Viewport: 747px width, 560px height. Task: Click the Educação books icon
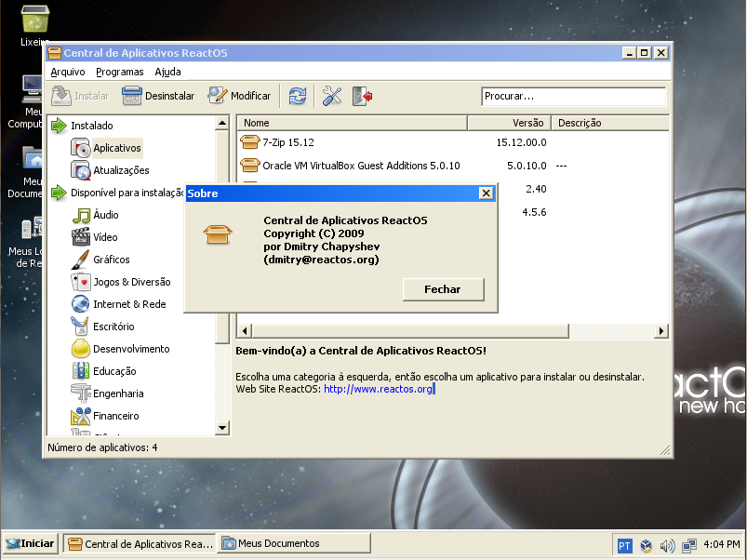81,371
